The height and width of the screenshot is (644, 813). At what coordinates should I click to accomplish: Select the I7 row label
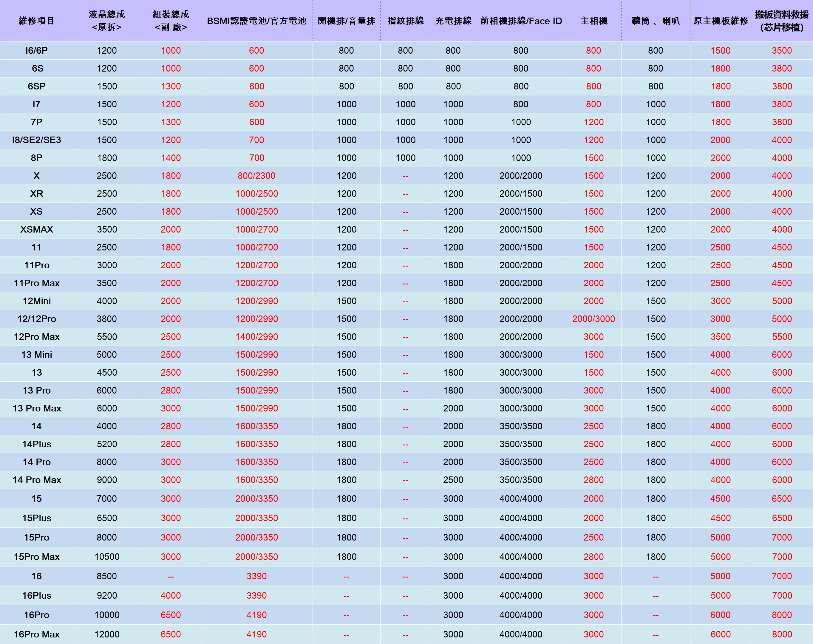coord(37,104)
